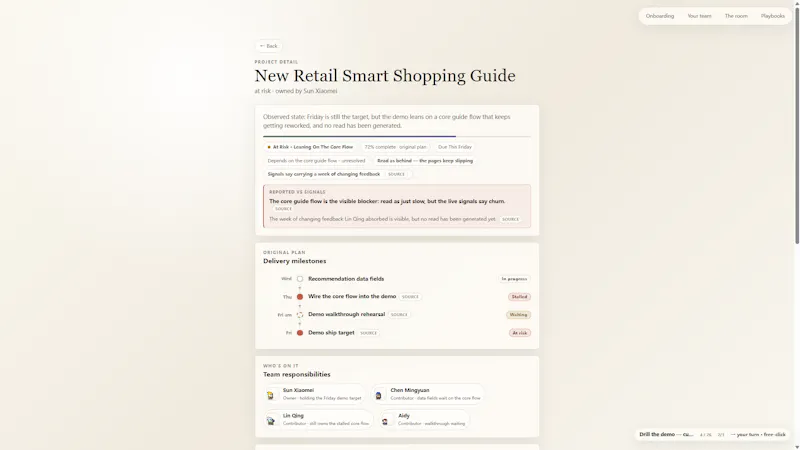Click Wire the core flow into the demo title
Image resolution: width=800 pixels, height=450 pixels.
[x=352, y=296]
